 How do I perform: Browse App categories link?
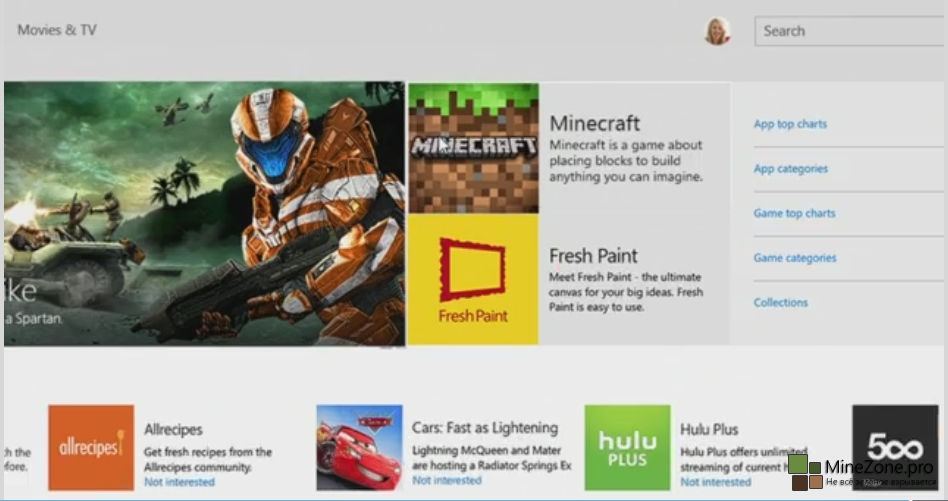point(790,169)
